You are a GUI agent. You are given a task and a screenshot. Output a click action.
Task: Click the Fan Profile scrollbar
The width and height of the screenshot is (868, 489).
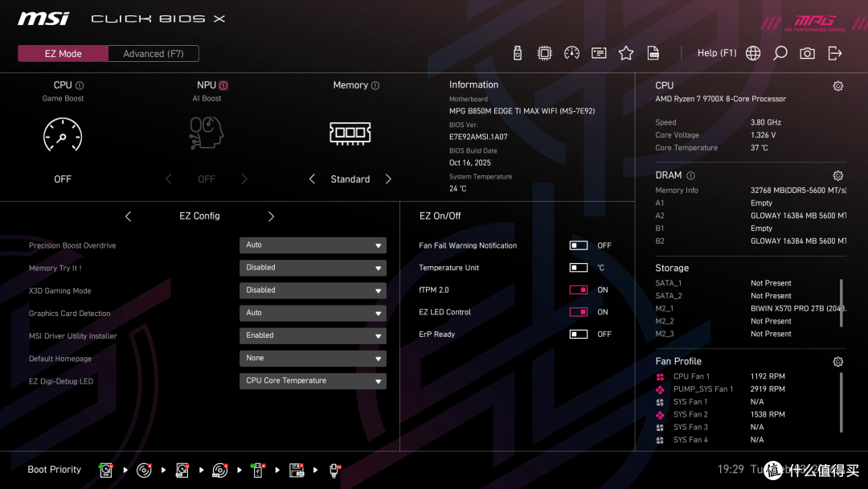coord(841,402)
